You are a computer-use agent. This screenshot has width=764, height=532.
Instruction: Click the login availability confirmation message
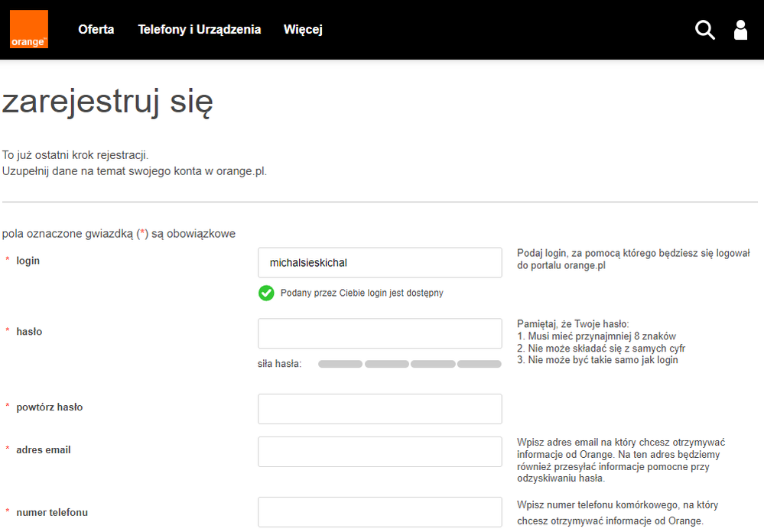click(362, 293)
